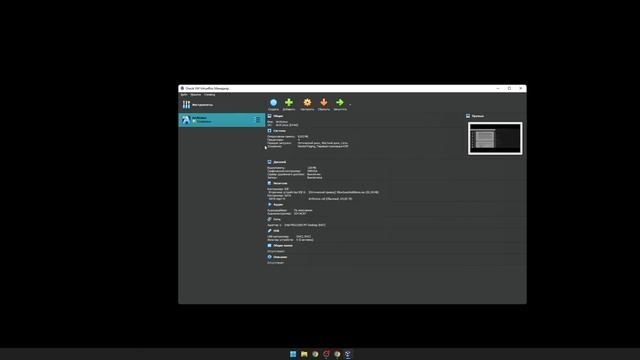This screenshot has width=640, height=360.
Task: Open File Explorer from the taskbar
Action: click(x=304, y=354)
